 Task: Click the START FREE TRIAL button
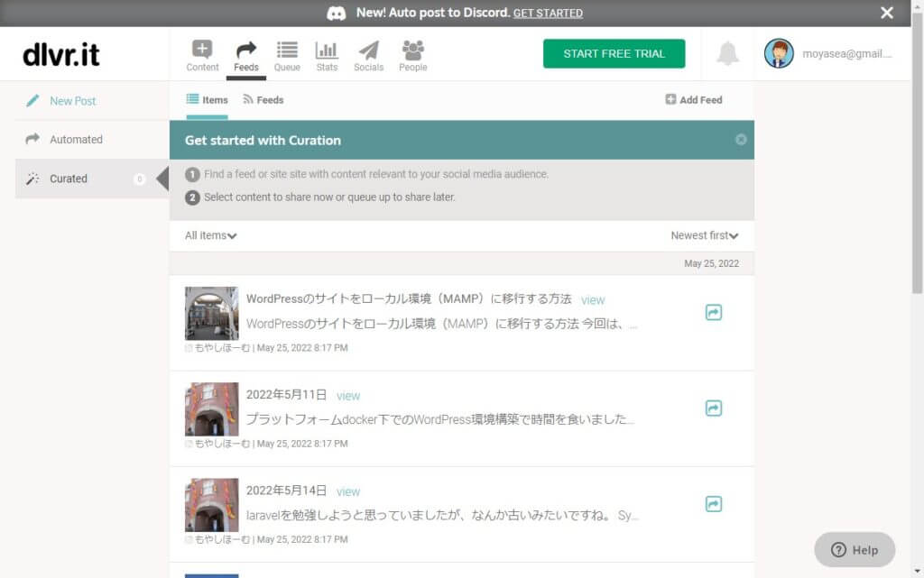614,54
